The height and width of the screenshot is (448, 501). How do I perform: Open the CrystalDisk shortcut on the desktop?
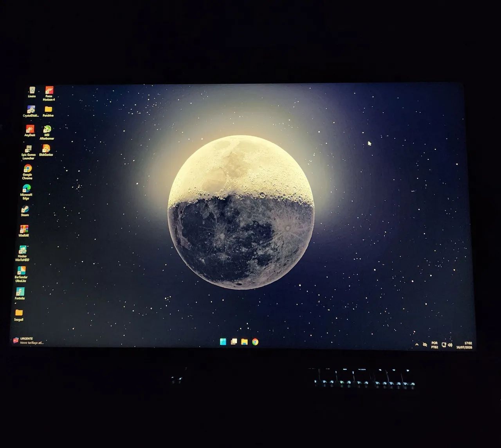[x=31, y=112]
